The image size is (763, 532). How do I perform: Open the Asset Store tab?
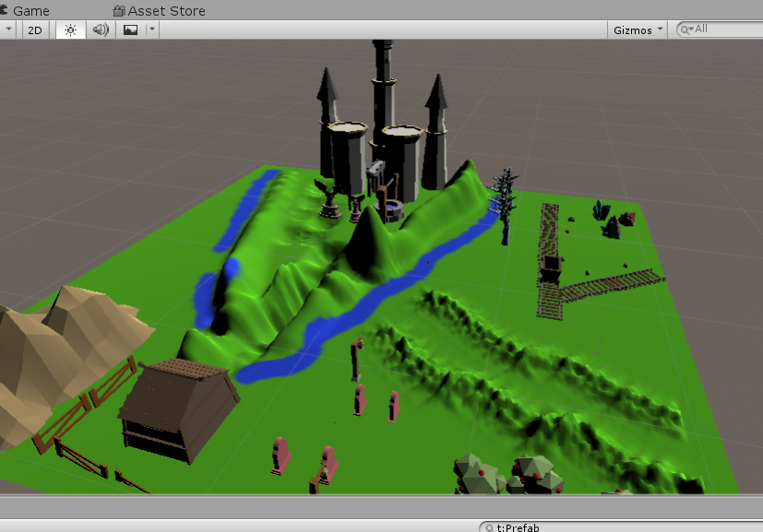[x=159, y=11]
